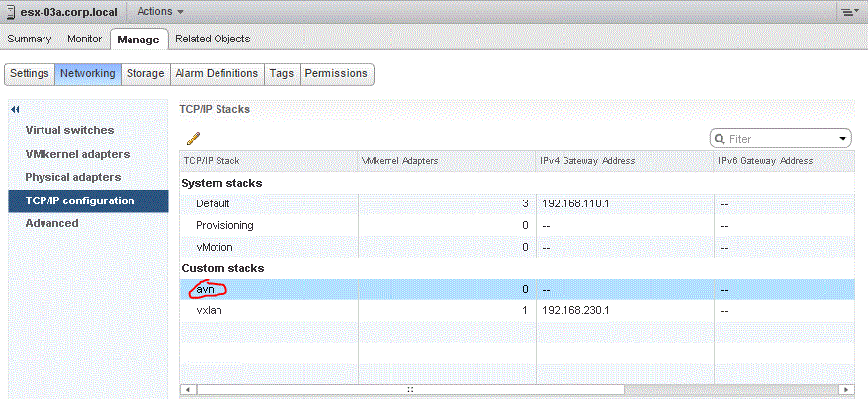This screenshot has width=868, height=399.
Task: Open the panel options menu icon at top right
Action: click(x=848, y=11)
